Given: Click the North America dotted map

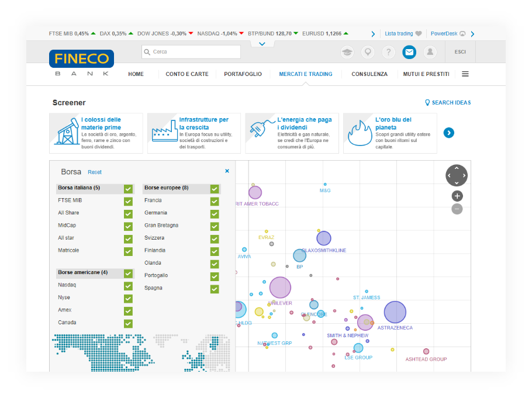Looking at the screenshot, I should pos(103,353).
